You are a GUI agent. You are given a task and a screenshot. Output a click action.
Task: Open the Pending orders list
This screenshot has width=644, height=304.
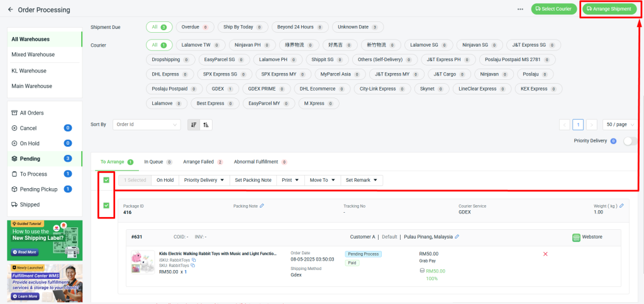coord(45,159)
